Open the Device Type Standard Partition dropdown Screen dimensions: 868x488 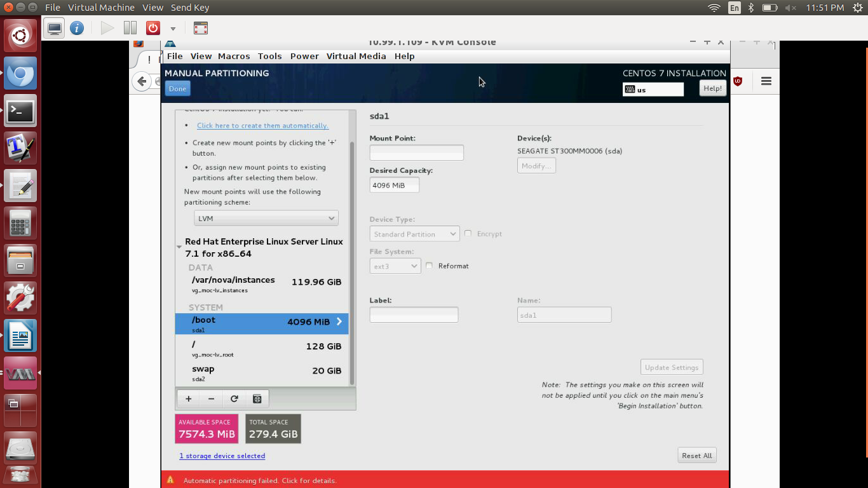[414, 234]
